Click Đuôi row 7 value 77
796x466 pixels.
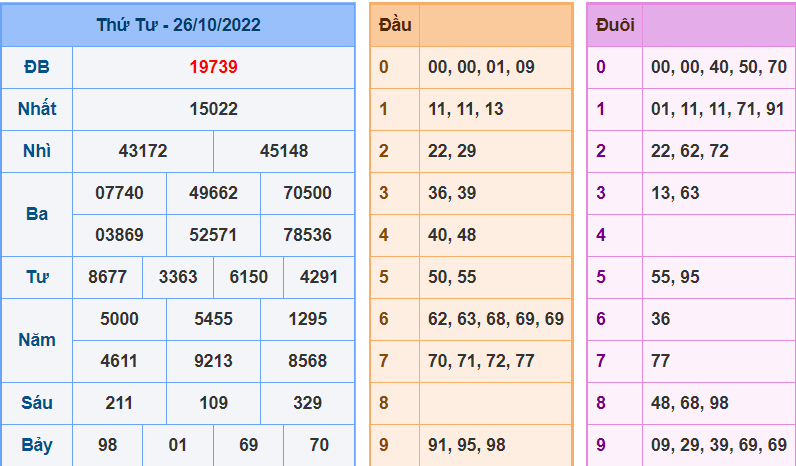pyautogui.click(x=660, y=361)
